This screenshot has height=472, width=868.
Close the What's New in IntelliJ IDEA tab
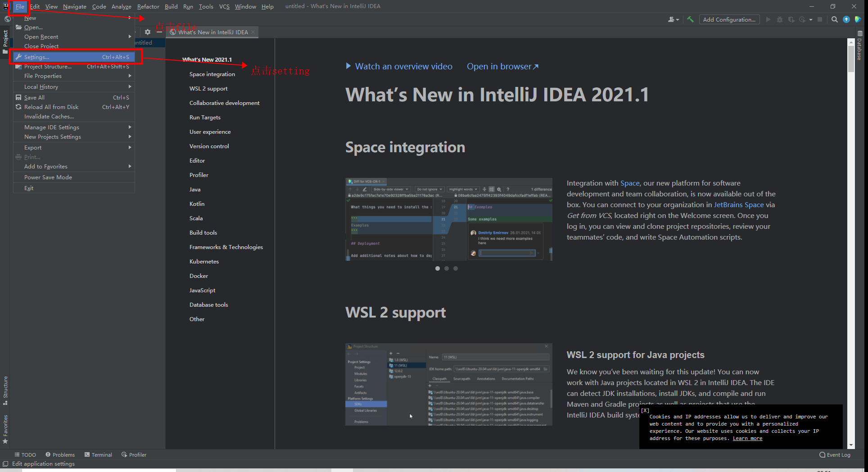point(253,32)
